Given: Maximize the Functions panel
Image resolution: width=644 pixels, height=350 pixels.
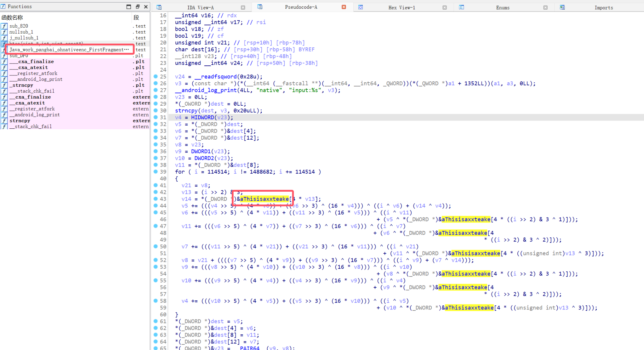Looking at the screenshot, I should pos(129,7).
